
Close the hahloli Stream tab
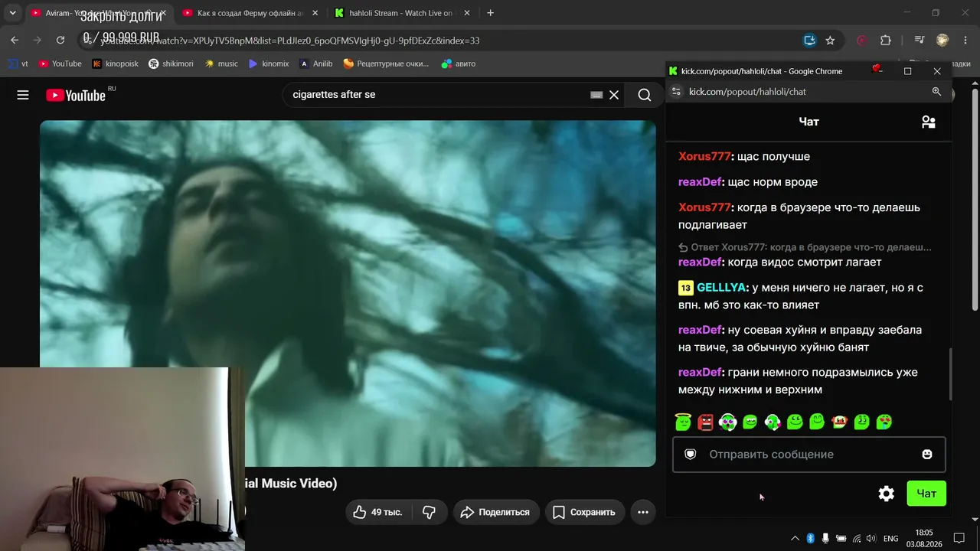pos(468,13)
